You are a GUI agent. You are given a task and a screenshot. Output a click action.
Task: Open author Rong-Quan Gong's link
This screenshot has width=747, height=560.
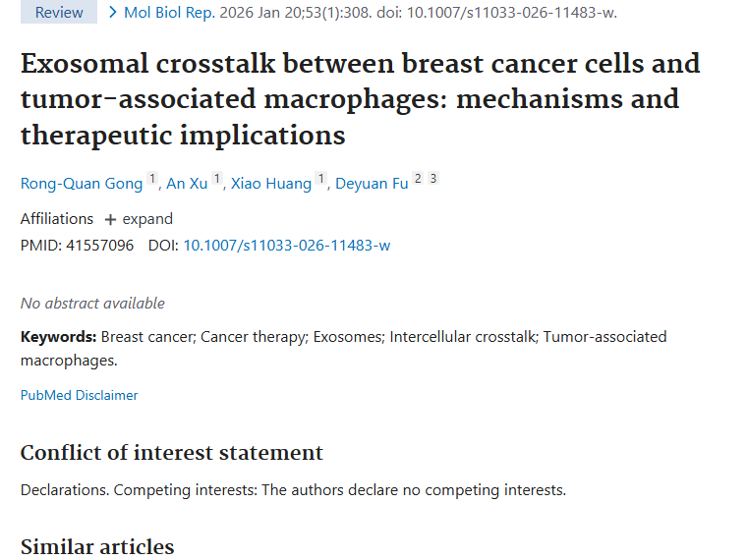[x=82, y=184]
